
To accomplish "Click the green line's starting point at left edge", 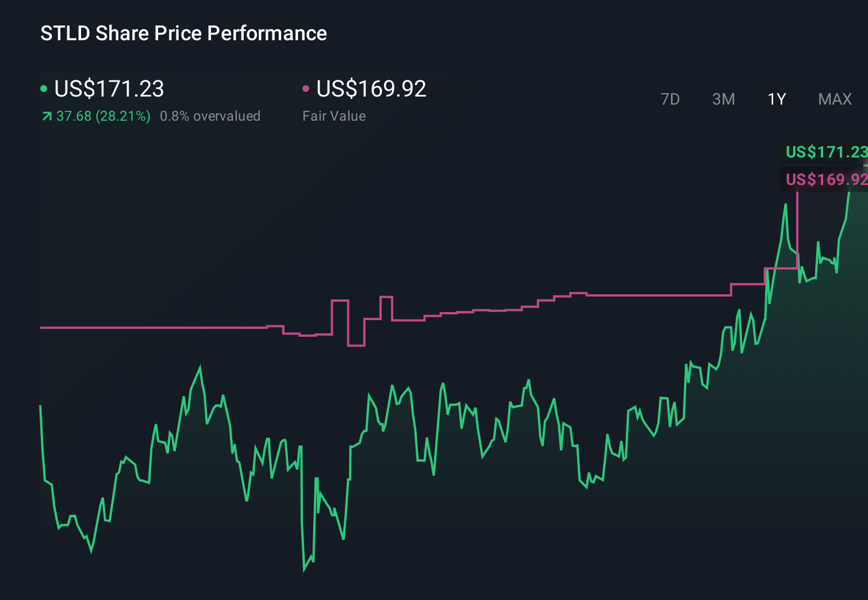I will (40, 406).
